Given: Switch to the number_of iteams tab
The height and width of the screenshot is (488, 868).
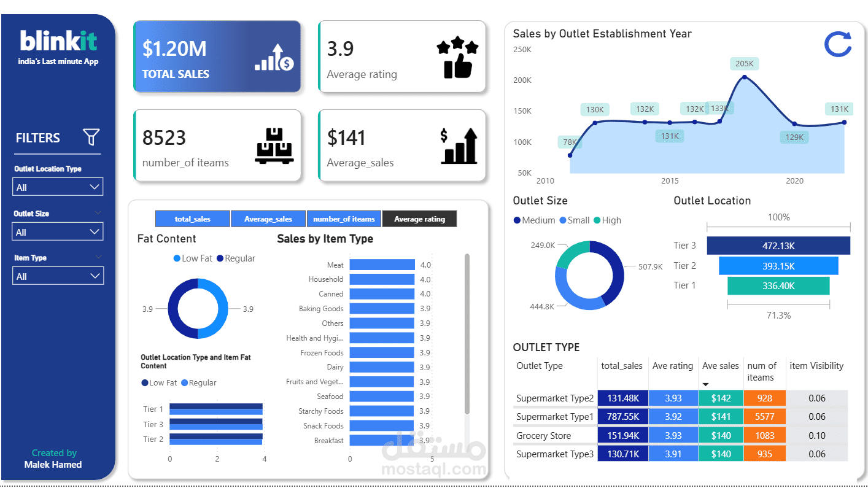Looking at the screenshot, I should 344,219.
